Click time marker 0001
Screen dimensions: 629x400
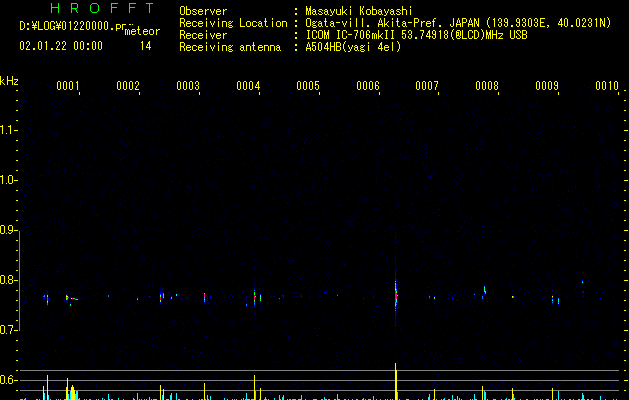coord(68,85)
